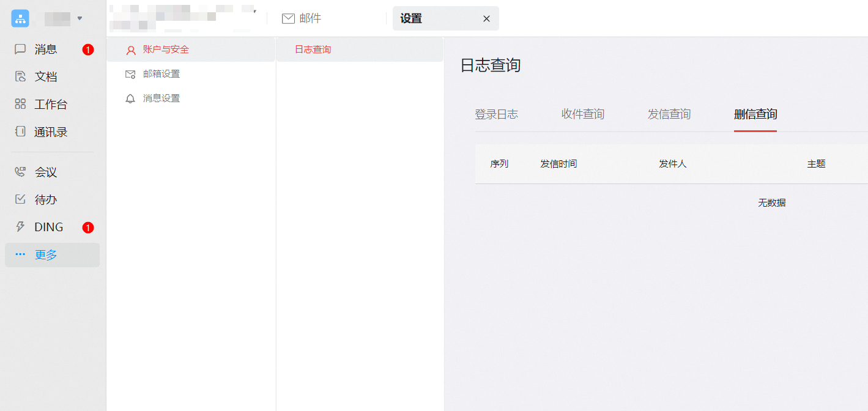This screenshot has height=411, width=868.
Task: Open the 工作台 workbench grid icon
Action: (x=20, y=104)
